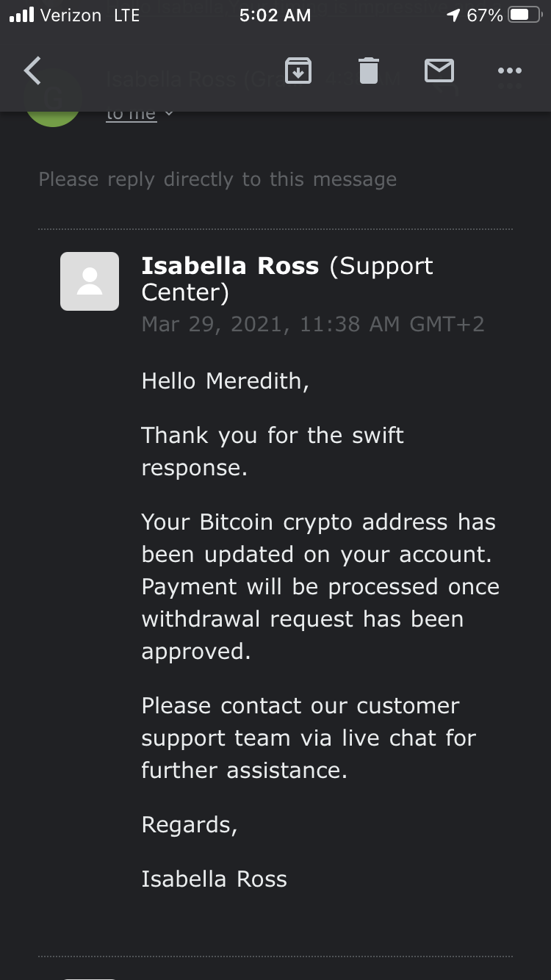Expand the "to me" recipient details
Screen dimensions: 551x980
[140, 114]
